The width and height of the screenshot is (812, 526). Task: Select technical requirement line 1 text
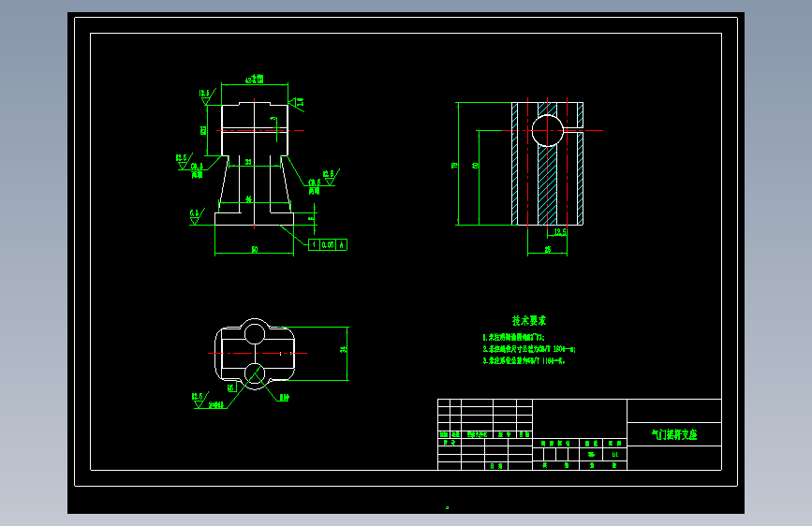pos(514,337)
